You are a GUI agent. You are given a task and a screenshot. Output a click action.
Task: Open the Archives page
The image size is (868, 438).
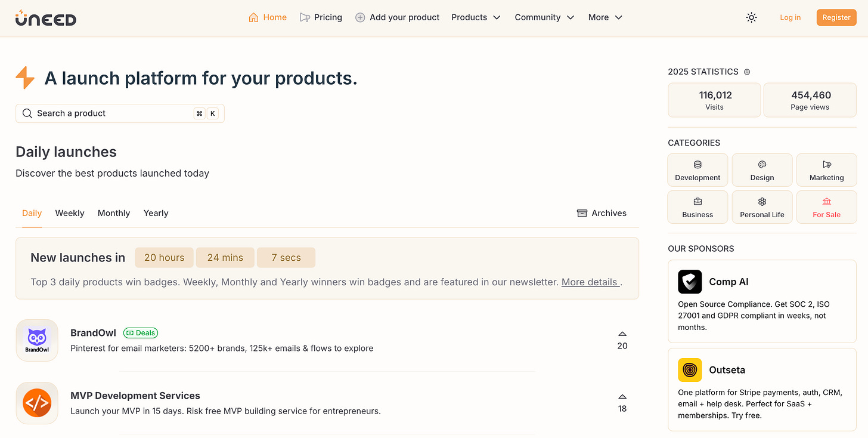click(602, 213)
